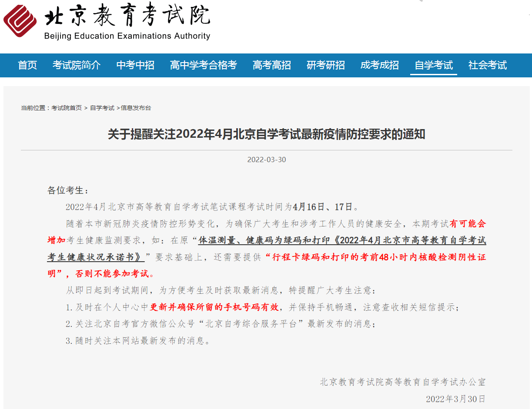Open the 信息发布台 breadcrumb link
The width and height of the screenshot is (532, 409).
[x=136, y=108]
